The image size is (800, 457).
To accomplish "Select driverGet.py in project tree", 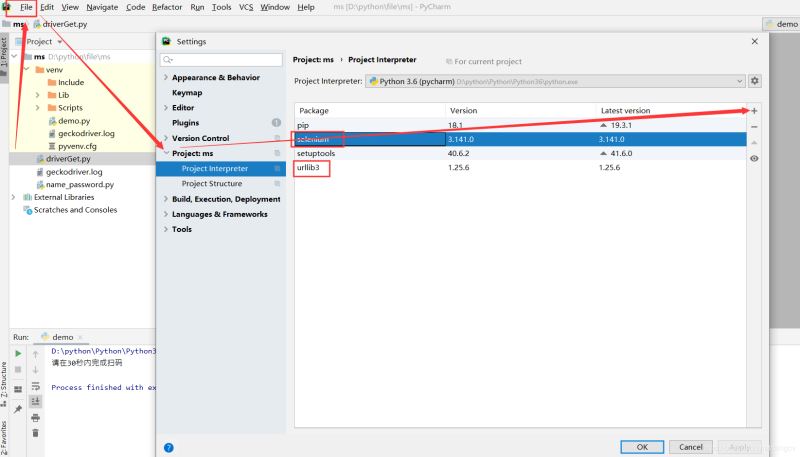I will tap(63, 159).
